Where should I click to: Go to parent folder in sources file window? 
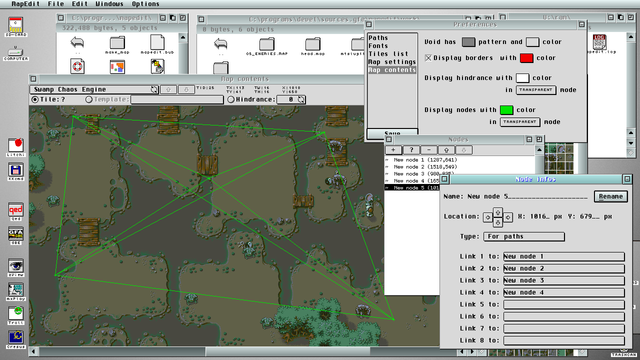pos(220,46)
